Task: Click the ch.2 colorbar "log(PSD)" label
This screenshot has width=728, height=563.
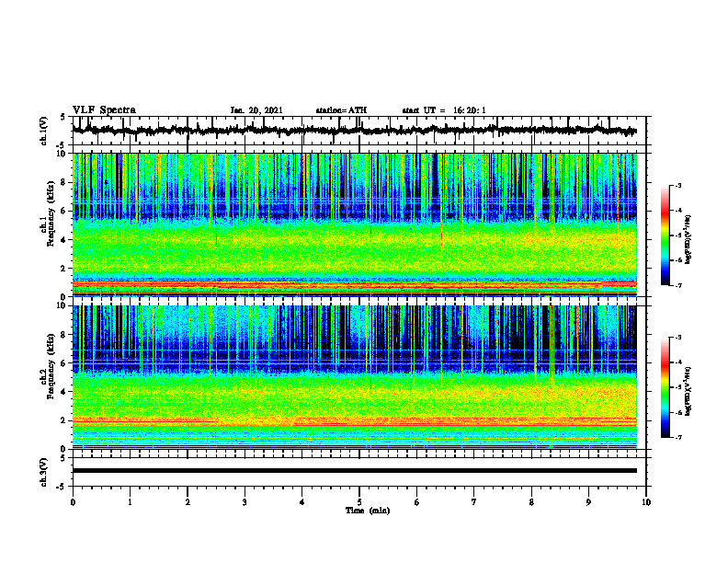Action: pos(688,391)
